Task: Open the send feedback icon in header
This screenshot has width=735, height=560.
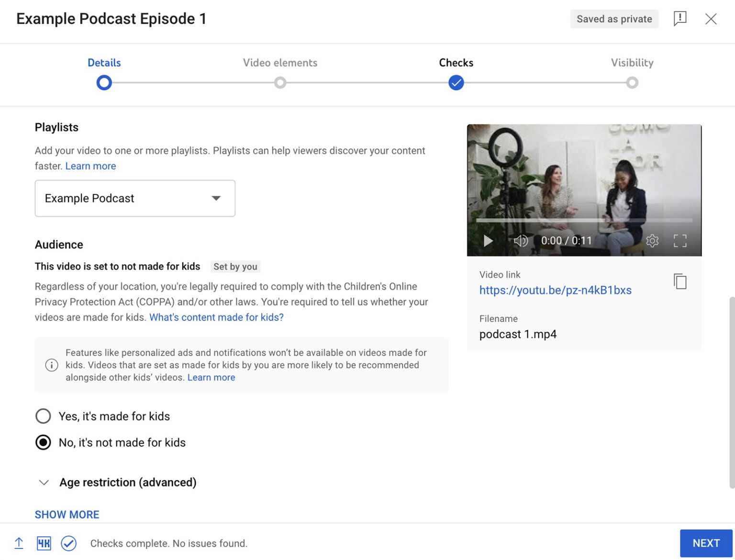Action: tap(680, 19)
